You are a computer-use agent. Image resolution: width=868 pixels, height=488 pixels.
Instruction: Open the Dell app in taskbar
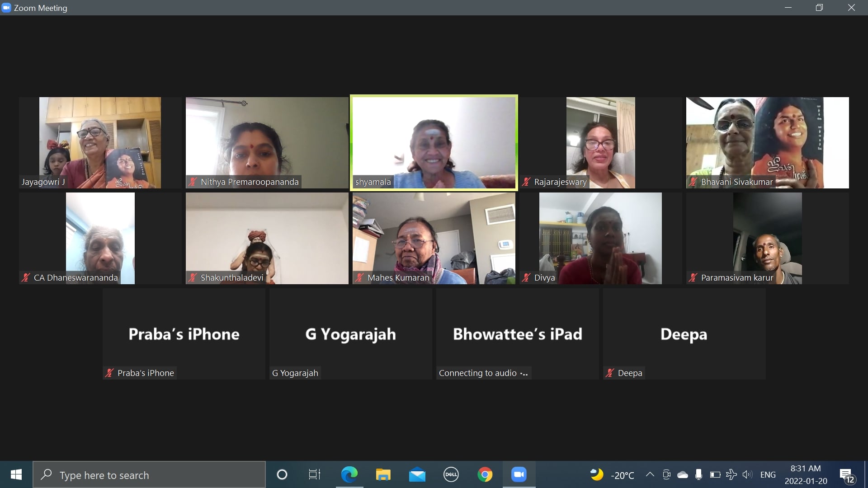[x=451, y=474]
